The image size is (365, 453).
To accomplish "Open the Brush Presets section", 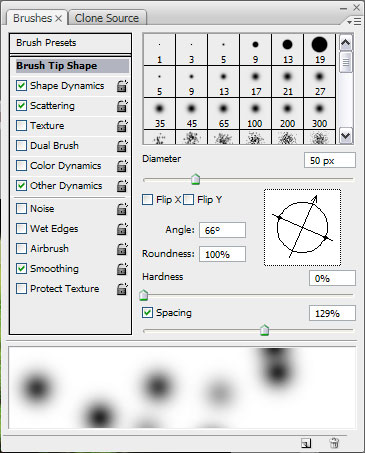I will 70,43.
